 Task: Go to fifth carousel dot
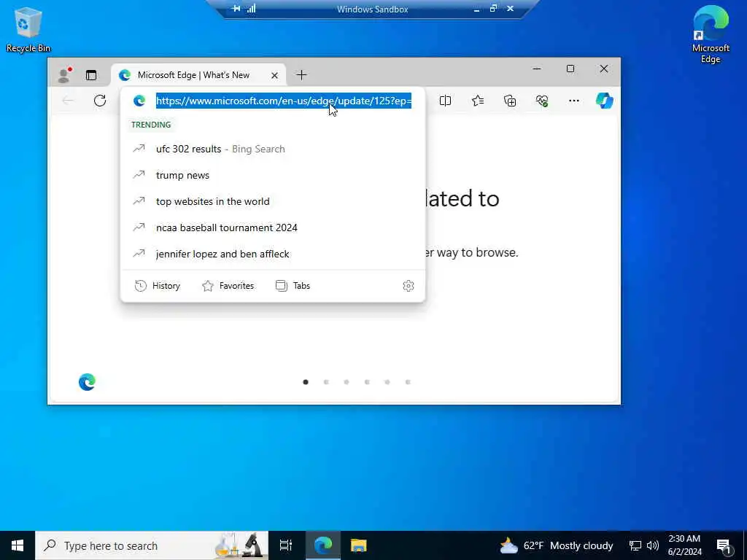click(x=387, y=382)
